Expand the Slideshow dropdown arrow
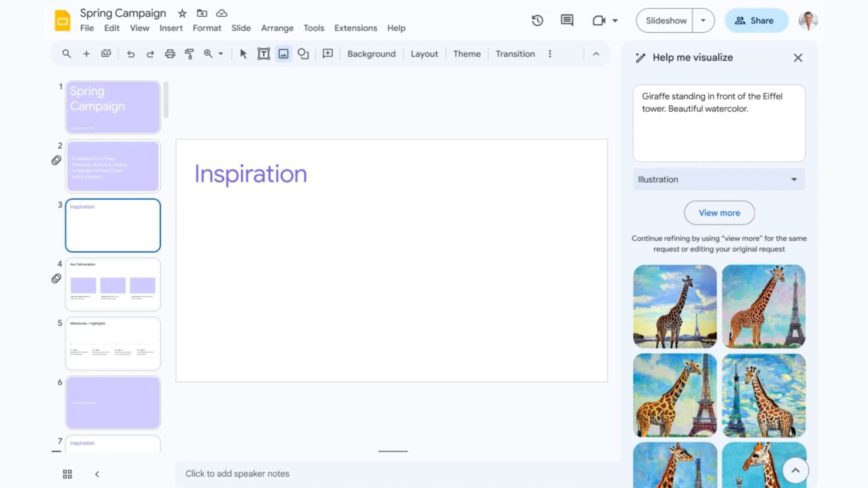 703,20
